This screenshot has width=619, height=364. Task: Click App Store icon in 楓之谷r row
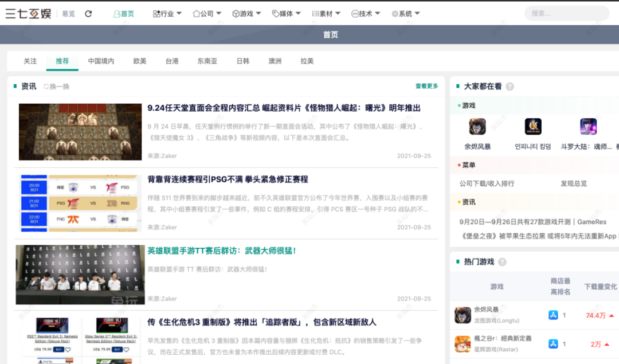(x=553, y=344)
